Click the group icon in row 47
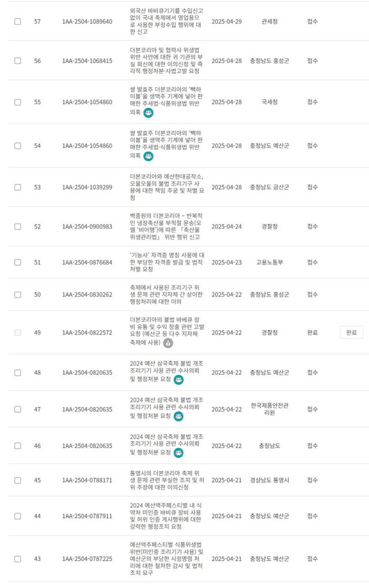Image resolution: width=369 pixels, height=588 pixels. coord(178,416)
